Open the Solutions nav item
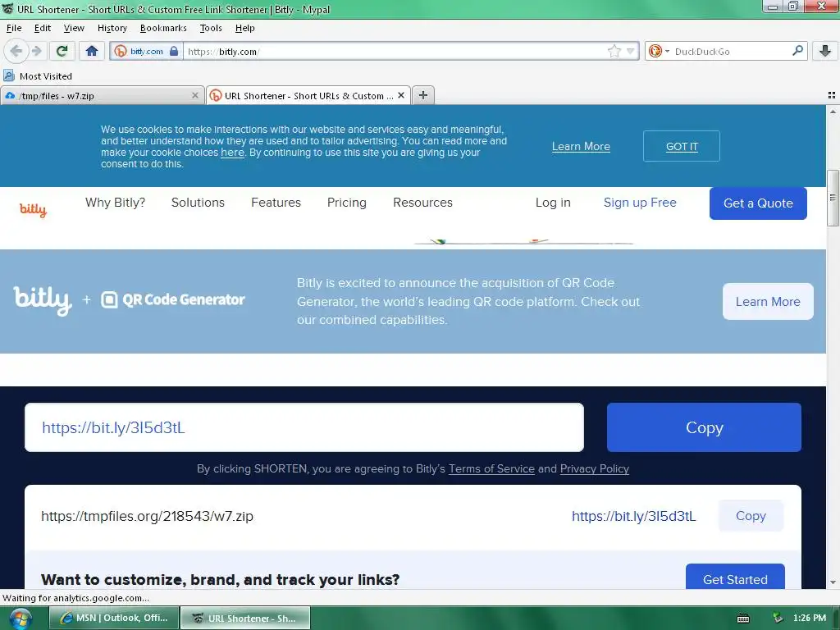 (198, 203)
